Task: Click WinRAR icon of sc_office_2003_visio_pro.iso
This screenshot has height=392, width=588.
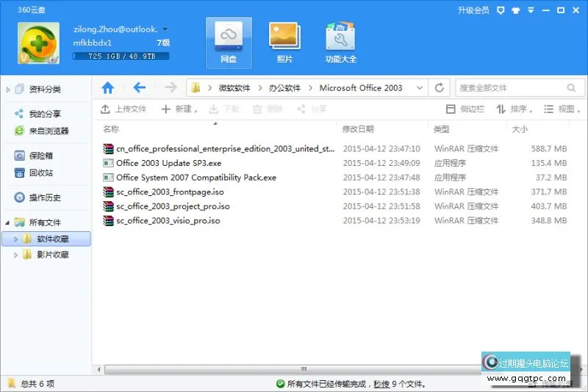Action: (108, 220)
